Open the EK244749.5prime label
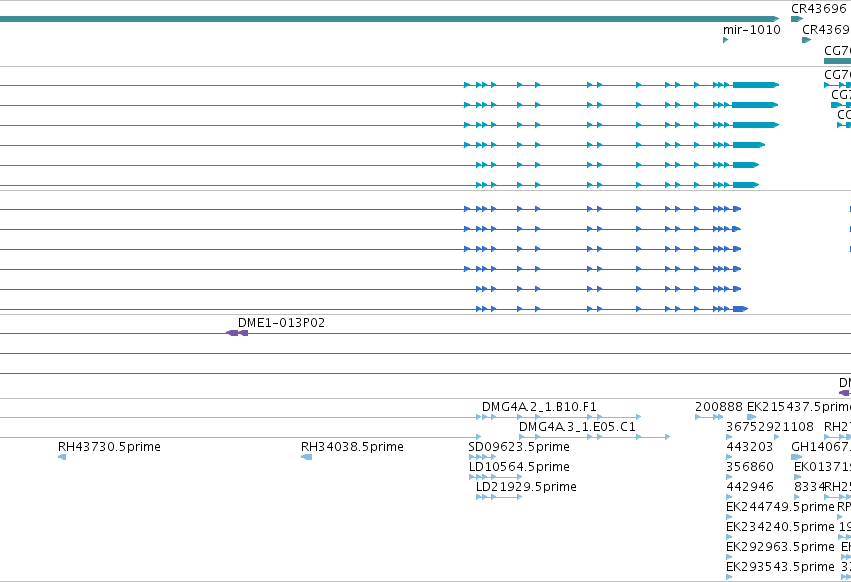 coord(780,507)
